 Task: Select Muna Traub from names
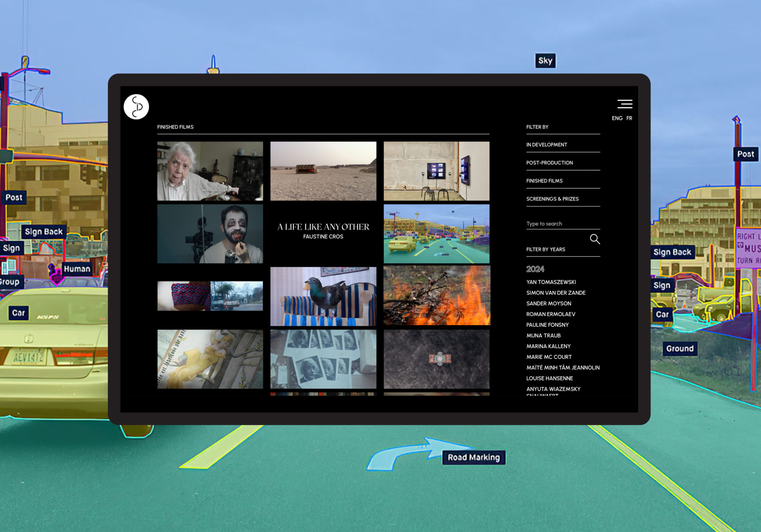(544, 336)
